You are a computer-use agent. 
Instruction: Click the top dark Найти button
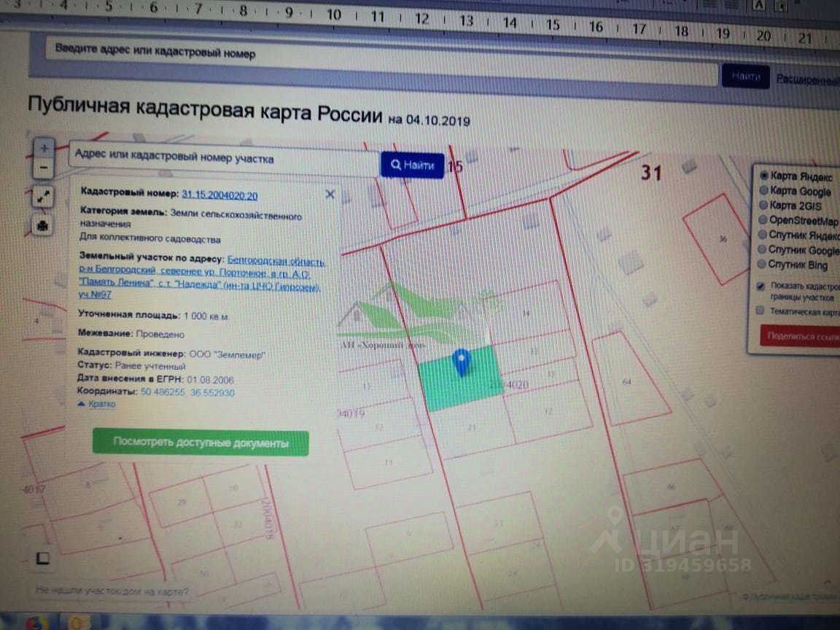(746, 77)
